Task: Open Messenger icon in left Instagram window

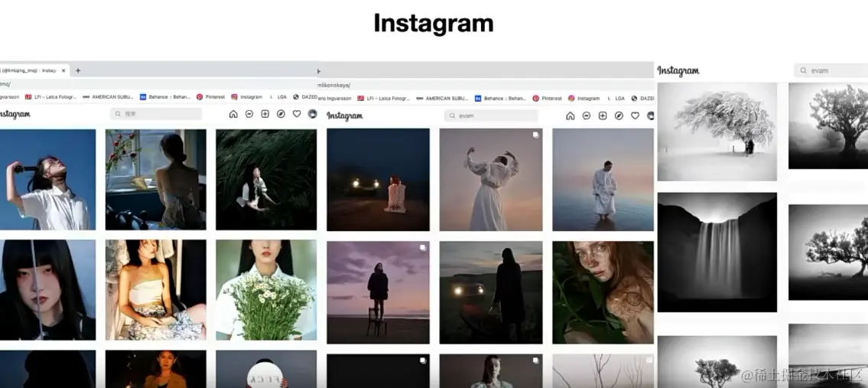Action: 249,113
